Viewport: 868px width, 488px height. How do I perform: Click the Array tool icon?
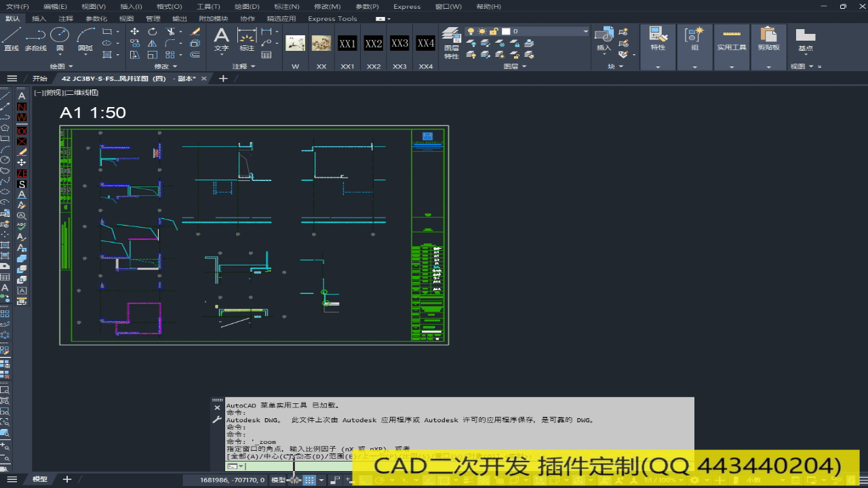pos(171,55)
